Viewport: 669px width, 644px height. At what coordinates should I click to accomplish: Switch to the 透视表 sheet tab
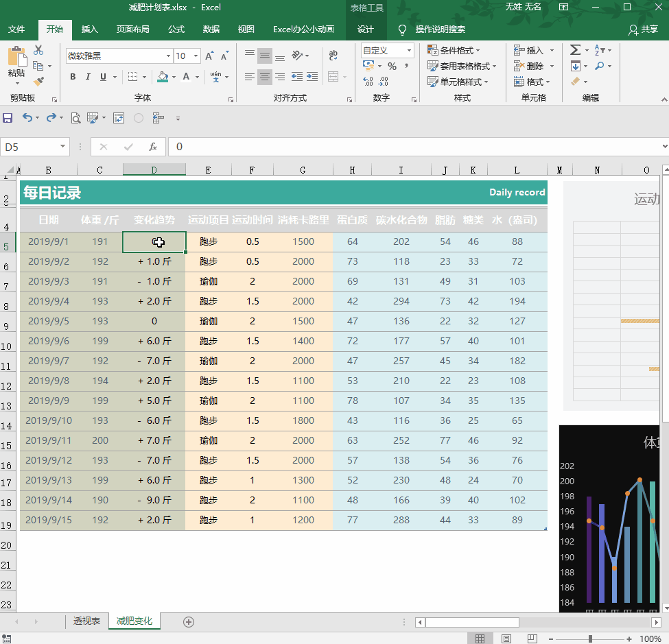point(86,621)
